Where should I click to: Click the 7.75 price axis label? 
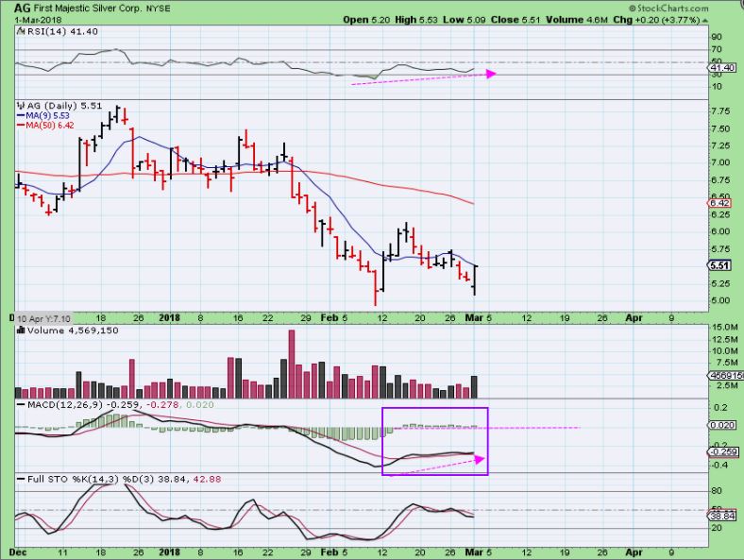point(720,111)
